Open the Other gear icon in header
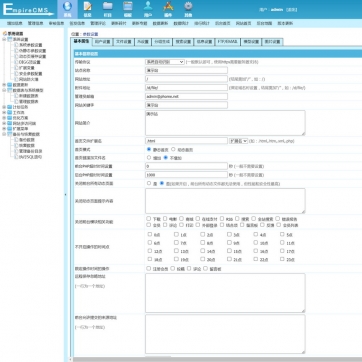Viewport: 362px width, 362px height. [188, 9]
